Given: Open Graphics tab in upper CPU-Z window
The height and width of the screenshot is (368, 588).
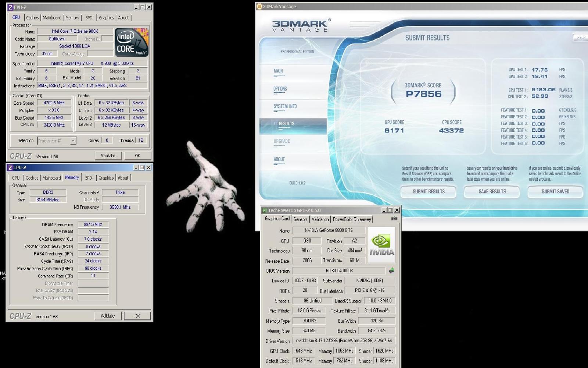Looking at the screenshot, I should (x=106, y=18).
